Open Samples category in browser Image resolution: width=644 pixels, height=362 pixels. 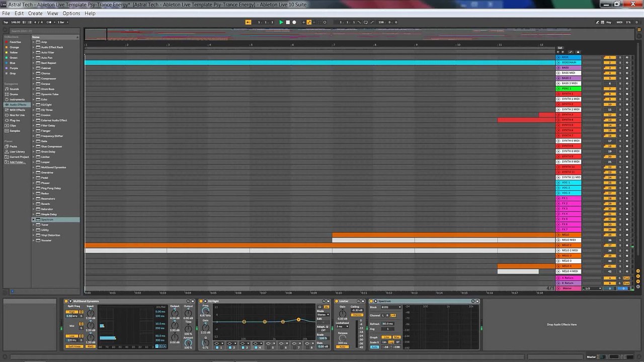tap(15, 131)
